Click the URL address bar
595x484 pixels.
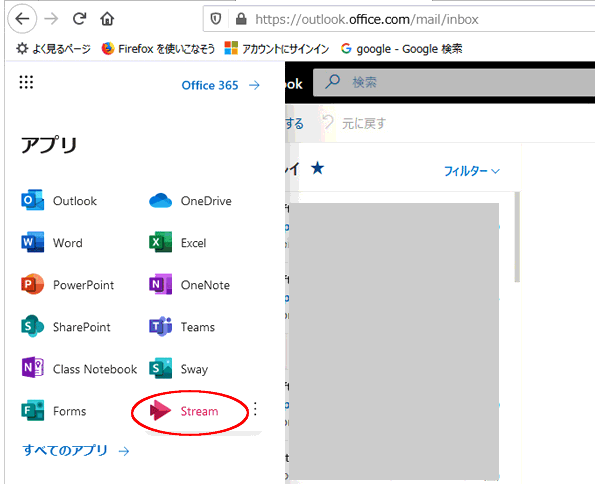399,19
